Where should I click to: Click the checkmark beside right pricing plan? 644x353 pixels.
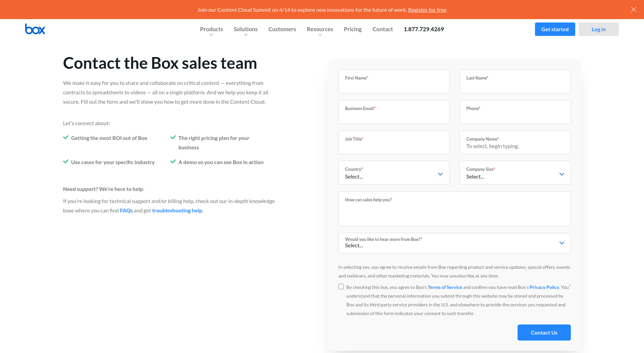click(173, 138)
